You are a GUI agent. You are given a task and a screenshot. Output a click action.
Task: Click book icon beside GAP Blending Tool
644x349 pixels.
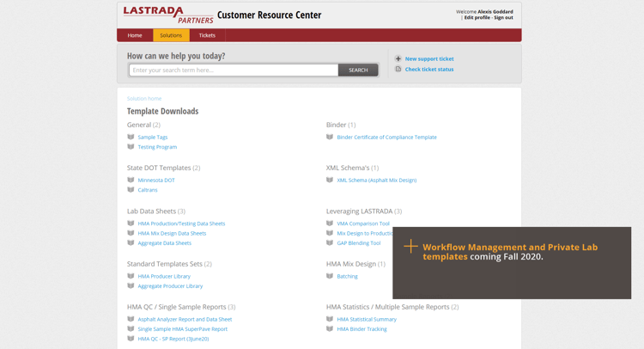pos(330,243)
